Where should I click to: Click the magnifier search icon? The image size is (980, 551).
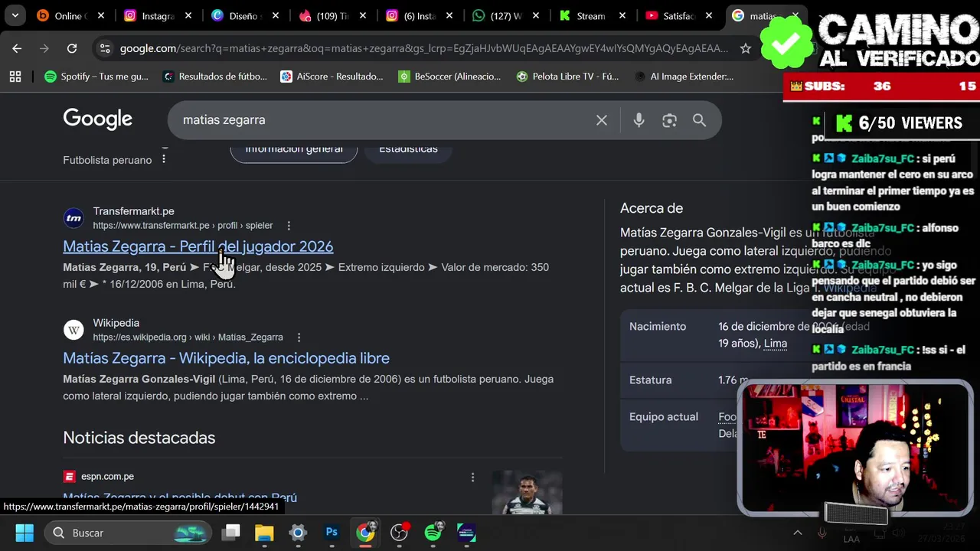click(699, 120)
